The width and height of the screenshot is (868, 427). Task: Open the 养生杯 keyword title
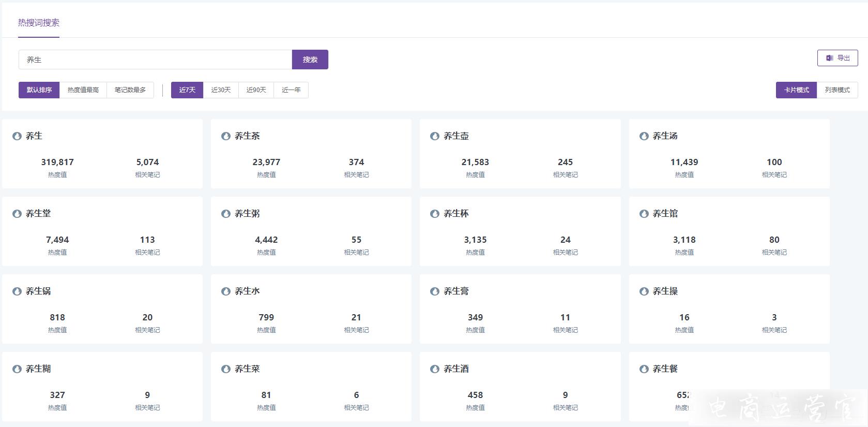tap(456, 214)
